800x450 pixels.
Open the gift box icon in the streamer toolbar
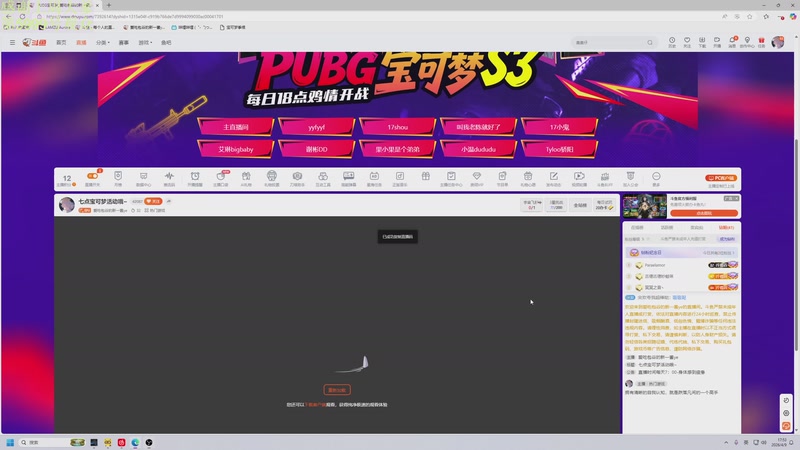point(426,177)
